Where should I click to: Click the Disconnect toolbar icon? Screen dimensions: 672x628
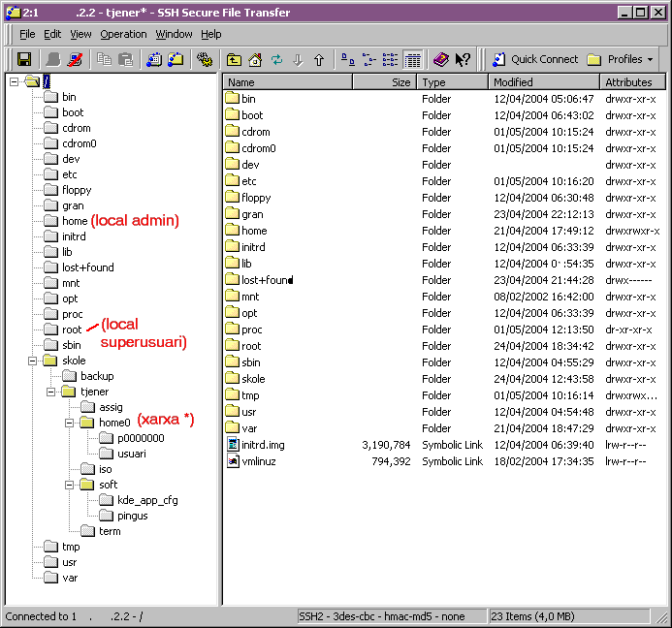coord(75,59)
